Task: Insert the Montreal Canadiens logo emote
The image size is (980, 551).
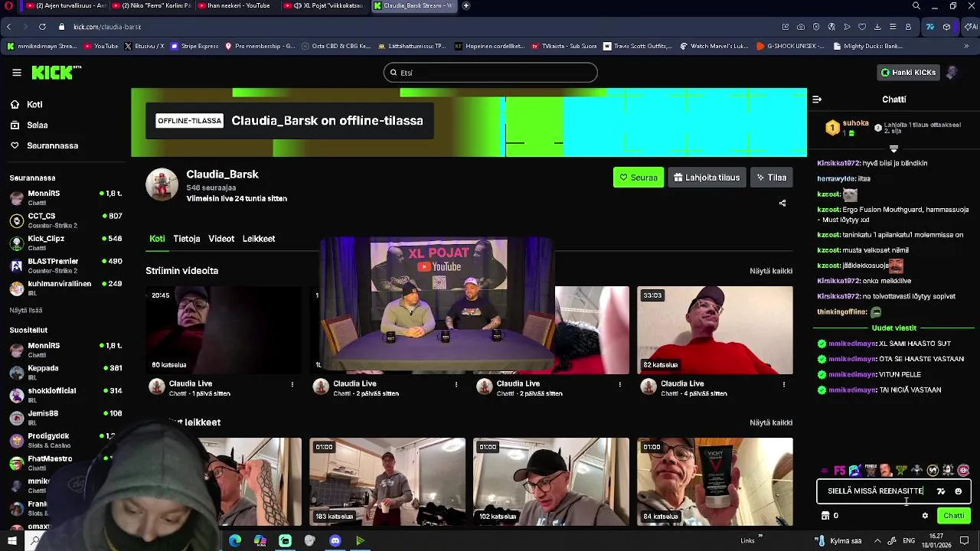Action: tap(963, 470)
